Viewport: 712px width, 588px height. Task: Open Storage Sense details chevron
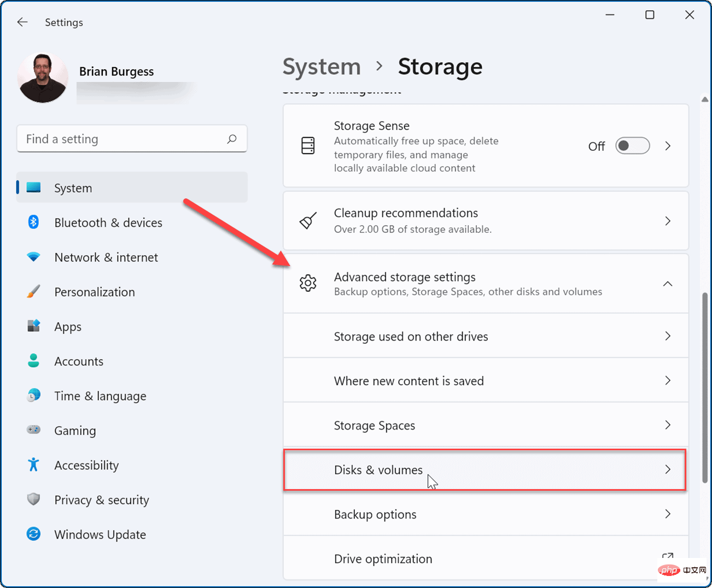pos(668,146)
